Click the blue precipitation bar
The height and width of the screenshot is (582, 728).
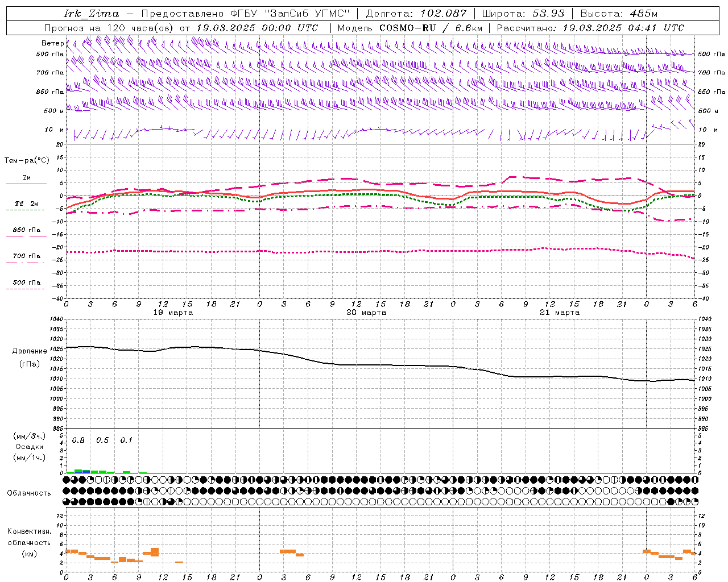point(86,472)
